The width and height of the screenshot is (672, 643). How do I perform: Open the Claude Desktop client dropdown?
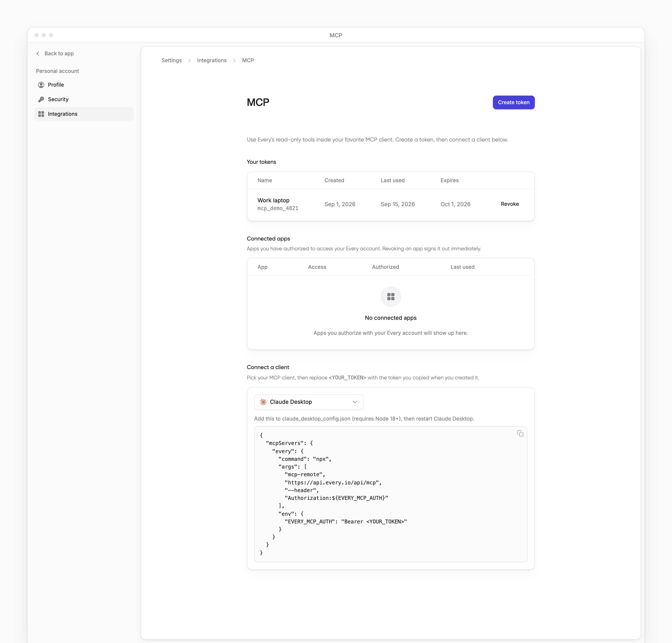click(x=309, y=402)
